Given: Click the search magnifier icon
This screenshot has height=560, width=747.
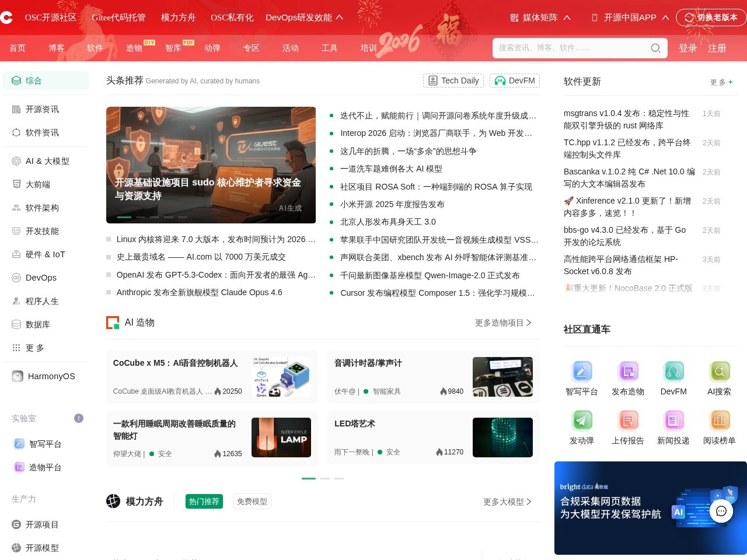Looking at the screenshot, I should [x=655, y=48].
